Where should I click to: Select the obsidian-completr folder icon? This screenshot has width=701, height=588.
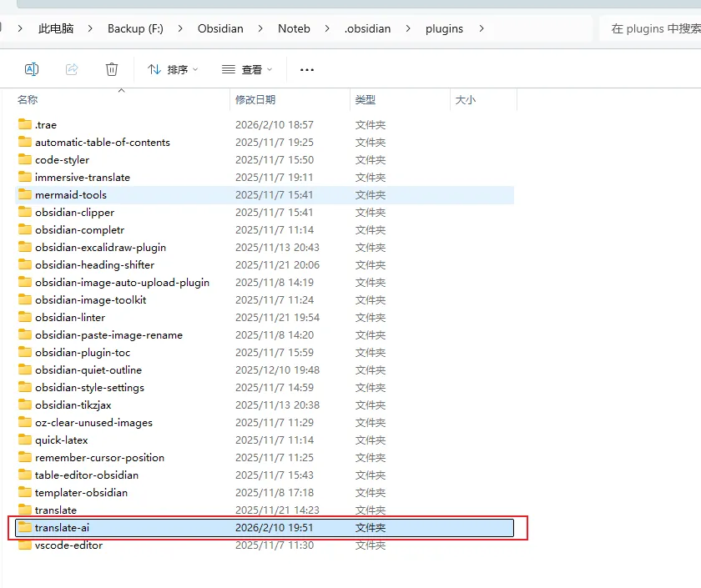point(25,229)
